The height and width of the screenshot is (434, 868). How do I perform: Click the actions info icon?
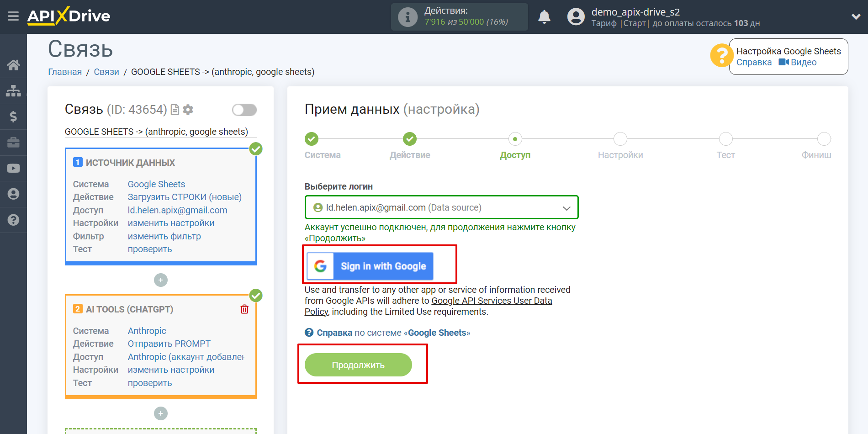point(408,17)
